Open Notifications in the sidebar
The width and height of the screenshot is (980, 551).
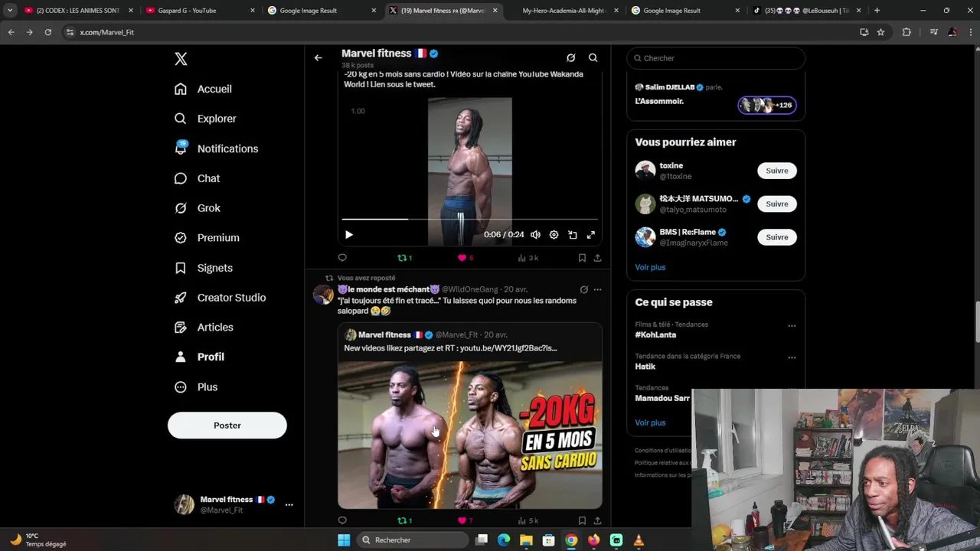(x=216, y=148)
